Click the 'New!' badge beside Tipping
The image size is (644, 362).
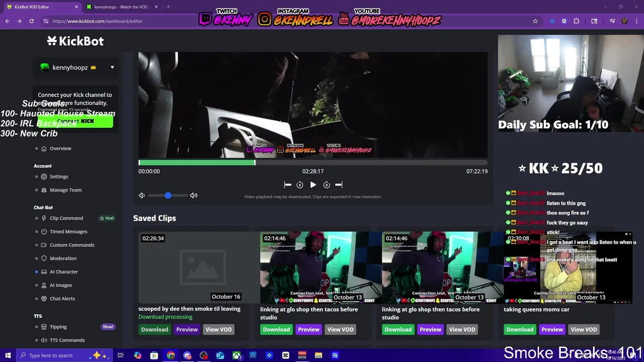[108, 327]
